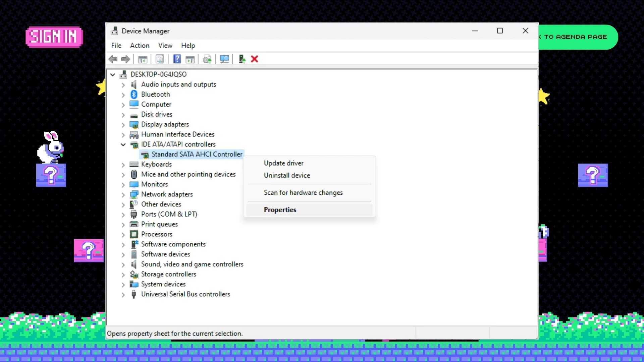Click the Audio inputs and outputs speaker icon
Image resolution: width=644 pixels, height=362 pixels.
coord(134,84)
